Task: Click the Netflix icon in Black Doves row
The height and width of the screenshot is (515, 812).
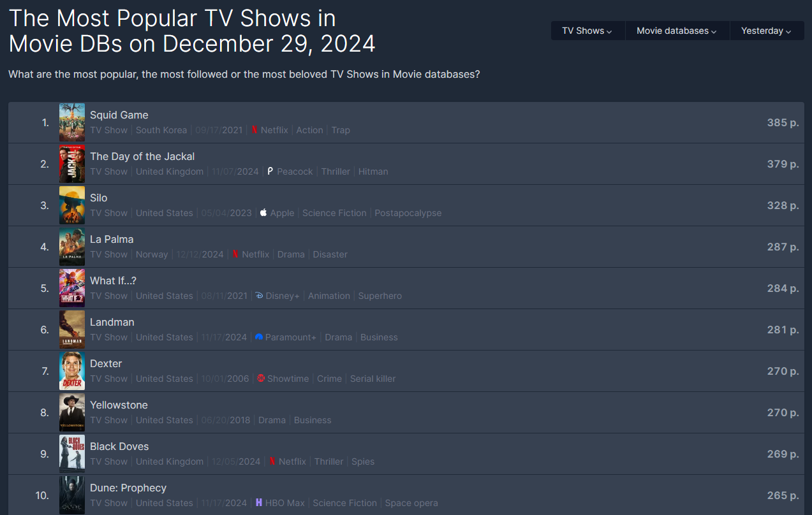Action: coord(272,461)
